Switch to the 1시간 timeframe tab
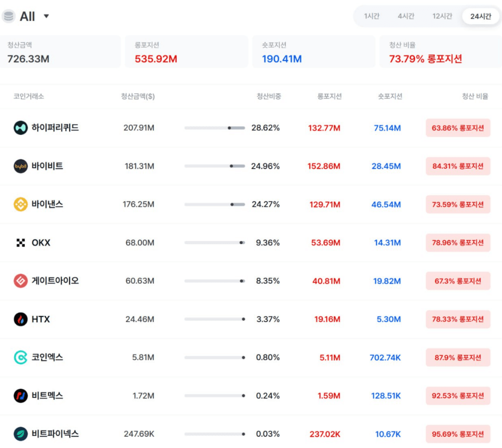 [x=372, y=16]
